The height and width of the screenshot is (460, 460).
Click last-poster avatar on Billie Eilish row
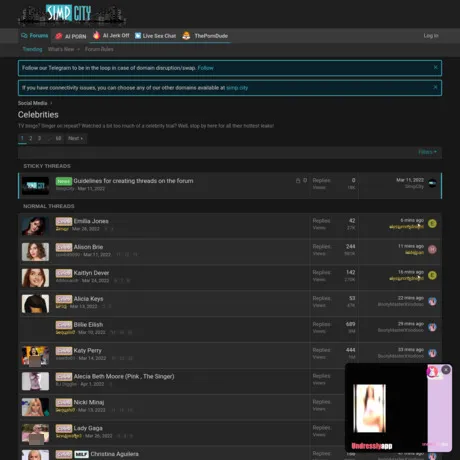click(x=432, y=327)
